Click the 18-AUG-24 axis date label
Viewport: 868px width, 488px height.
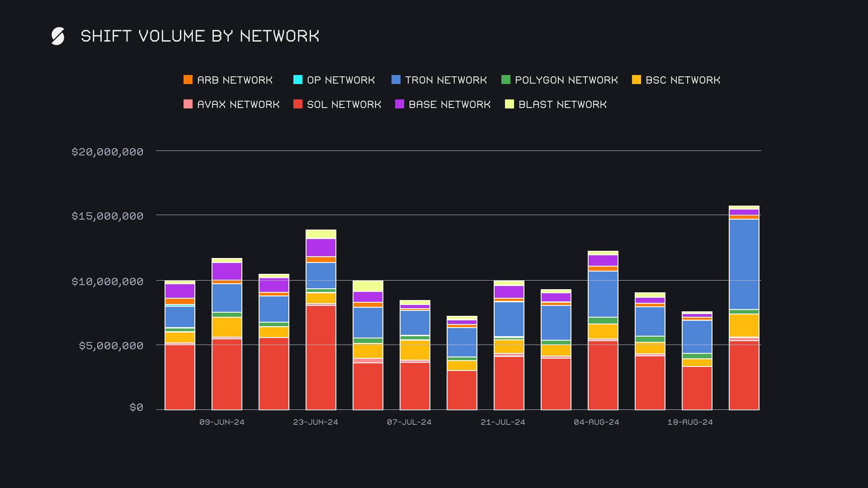pos(690,422)
